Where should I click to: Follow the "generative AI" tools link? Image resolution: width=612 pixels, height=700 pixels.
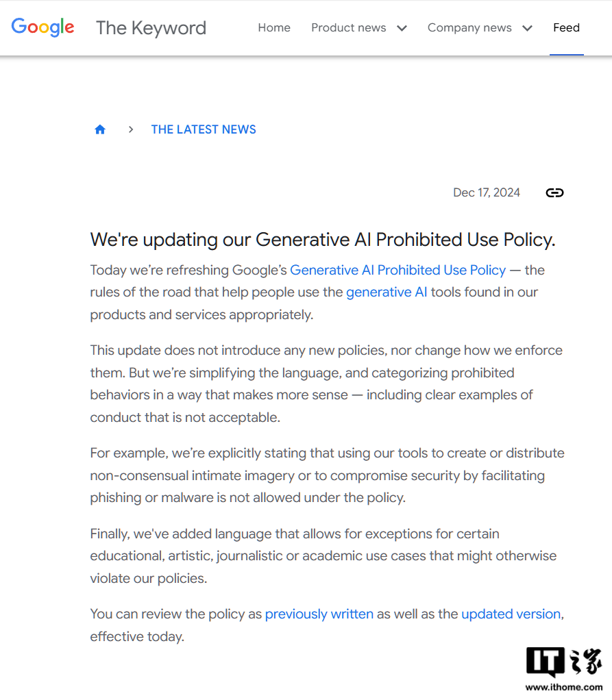387,292
